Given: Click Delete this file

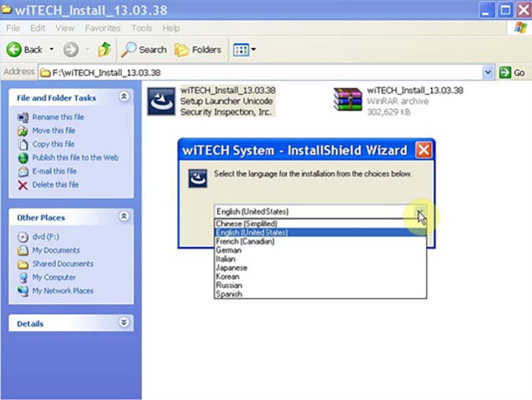Looking at the screenshot, I should [55, 185].
